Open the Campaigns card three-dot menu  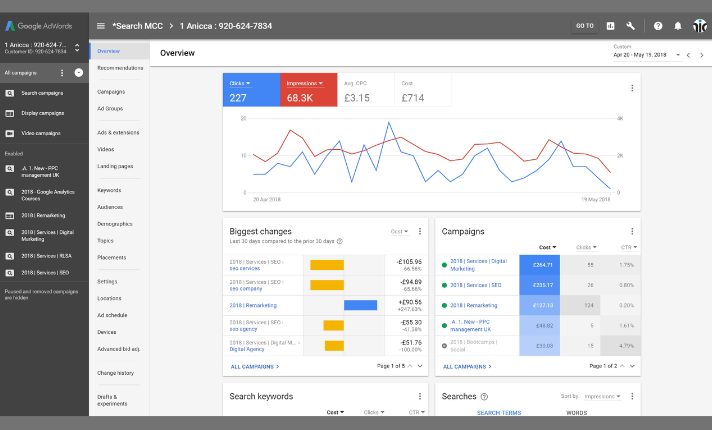[632, 231]
